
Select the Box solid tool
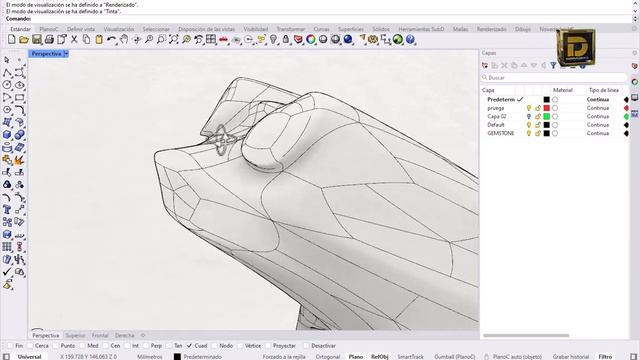(7, 135)
